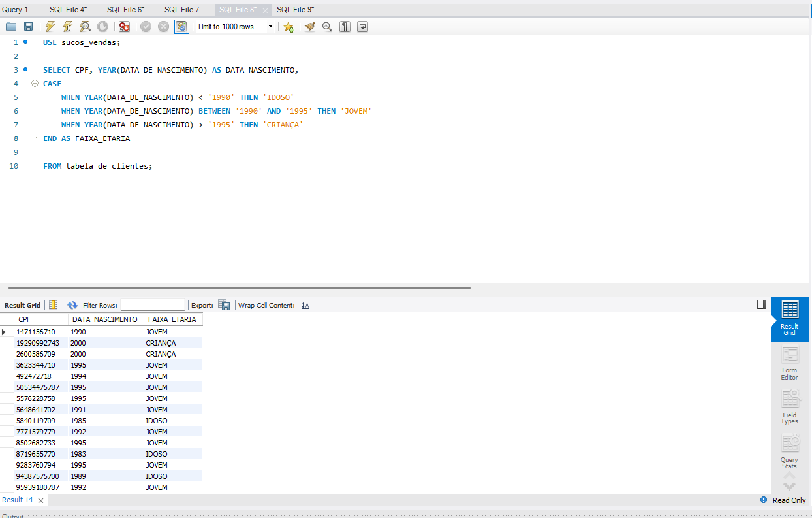
Task: Open a SQL script file with folder icon
Action: [x=10, y=27]
